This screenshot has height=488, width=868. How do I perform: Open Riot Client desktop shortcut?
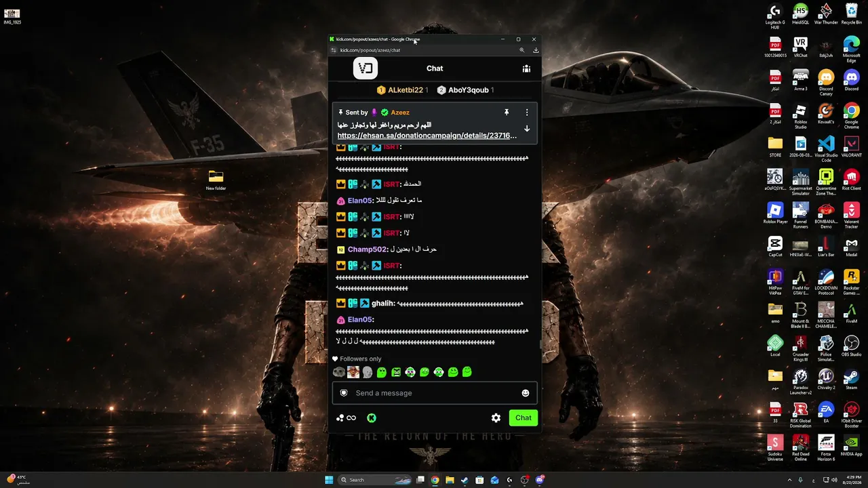[x=852, y=180]
